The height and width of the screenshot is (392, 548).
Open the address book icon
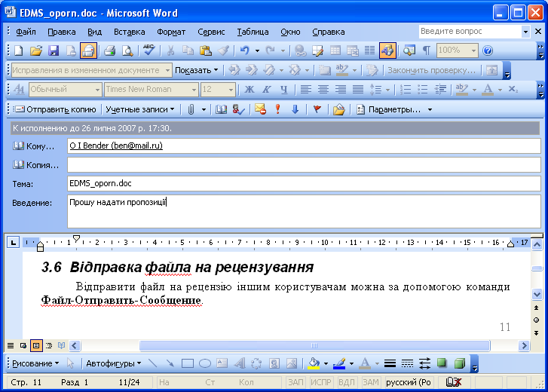(x=221, y=110)
